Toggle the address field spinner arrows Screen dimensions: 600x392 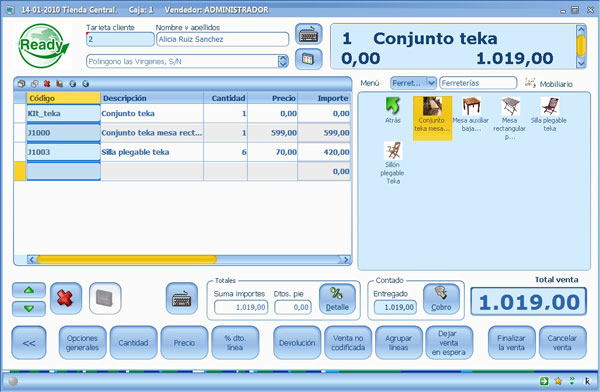[283, 61]
